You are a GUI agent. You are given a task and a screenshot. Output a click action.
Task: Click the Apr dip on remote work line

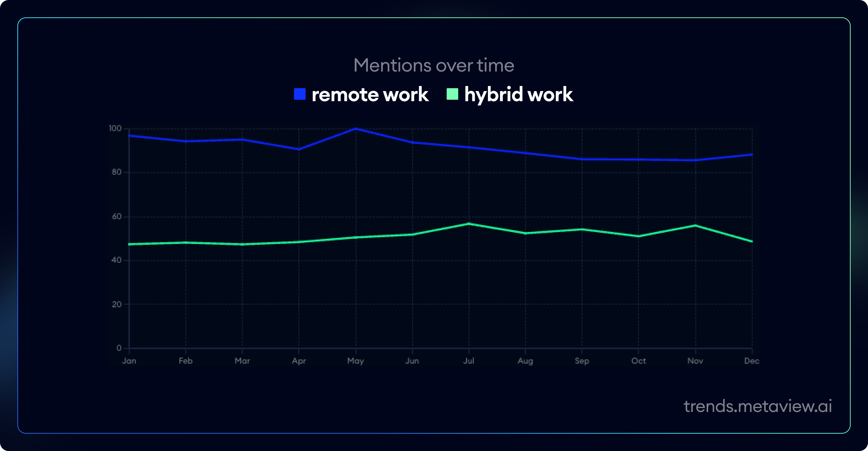[x=299, y=149]
